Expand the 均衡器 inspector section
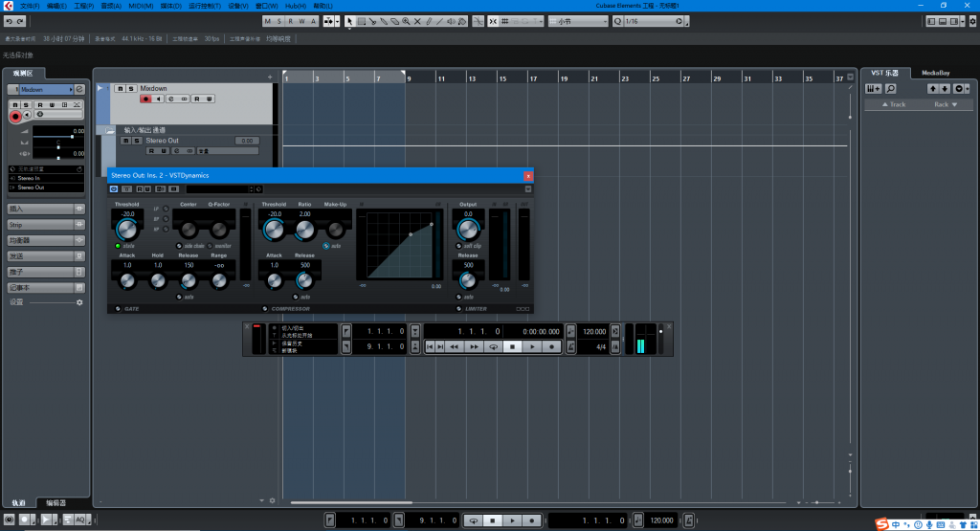 pos(46,240)
